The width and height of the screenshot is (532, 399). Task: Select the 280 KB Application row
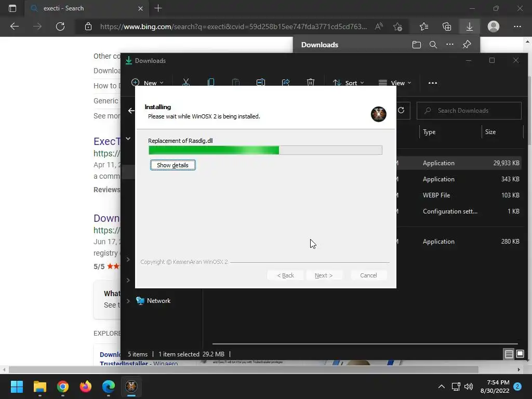pyautogui.click(x=460, y=242)
